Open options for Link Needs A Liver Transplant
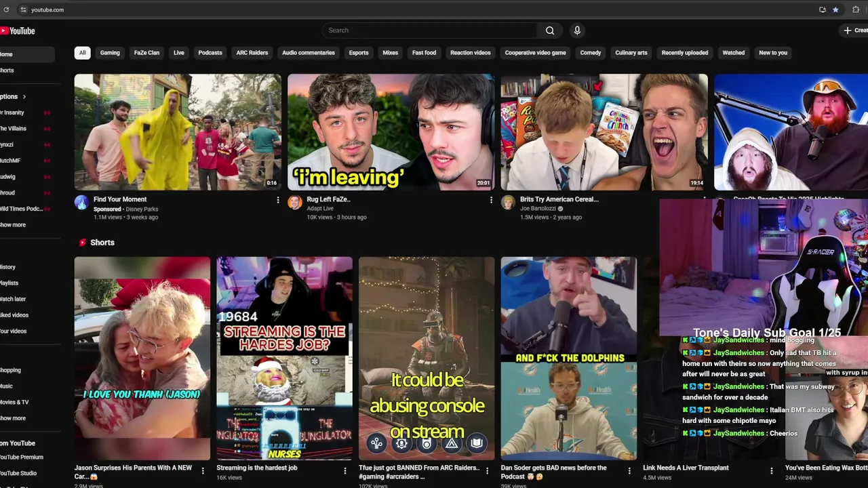Viewport: 868px width, 488px height. [771, 470]
